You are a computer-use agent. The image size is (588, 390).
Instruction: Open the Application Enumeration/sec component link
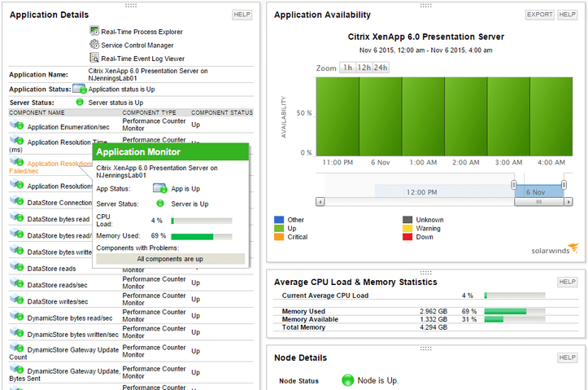pyautogui.click(x=68, y=127)
